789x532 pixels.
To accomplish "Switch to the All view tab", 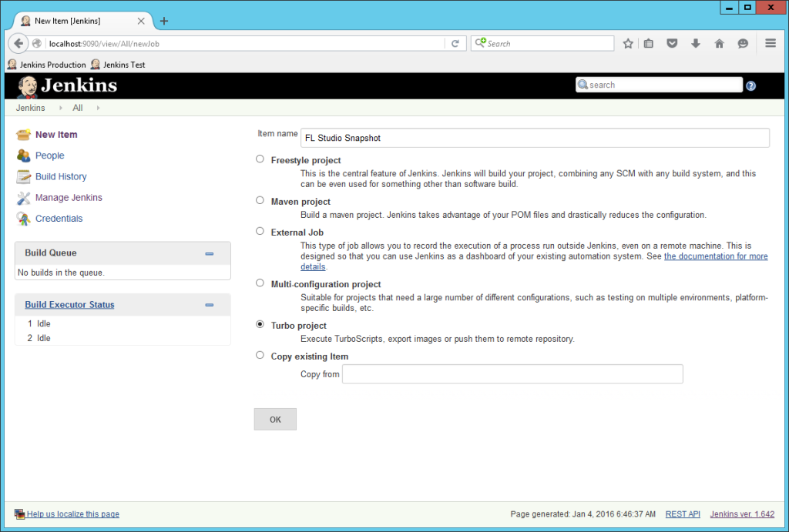I will 77,108.
